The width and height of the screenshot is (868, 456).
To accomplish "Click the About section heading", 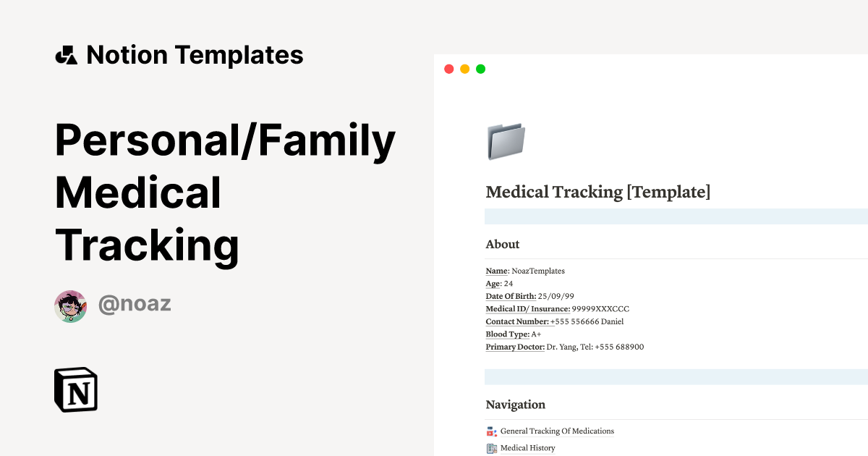I will [x=502, y=244].
